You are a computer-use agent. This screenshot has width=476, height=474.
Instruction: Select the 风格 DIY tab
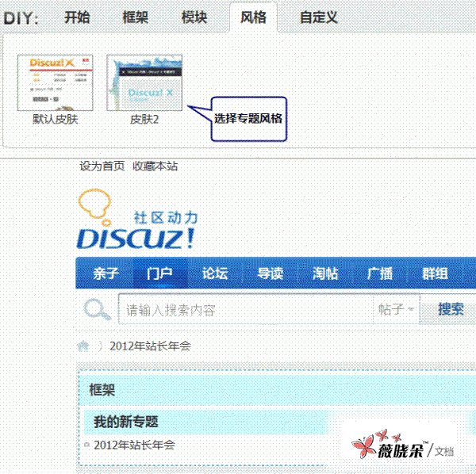click(x=253, y=17)
